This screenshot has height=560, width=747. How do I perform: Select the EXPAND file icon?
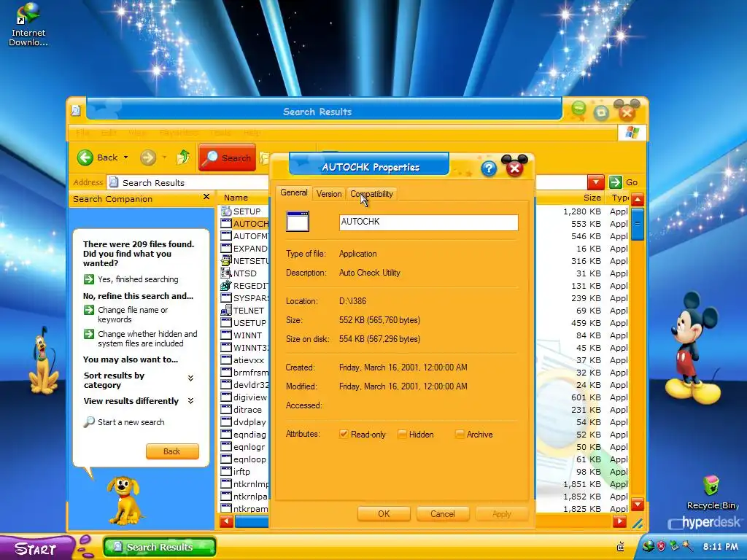[x=226, y=249]
